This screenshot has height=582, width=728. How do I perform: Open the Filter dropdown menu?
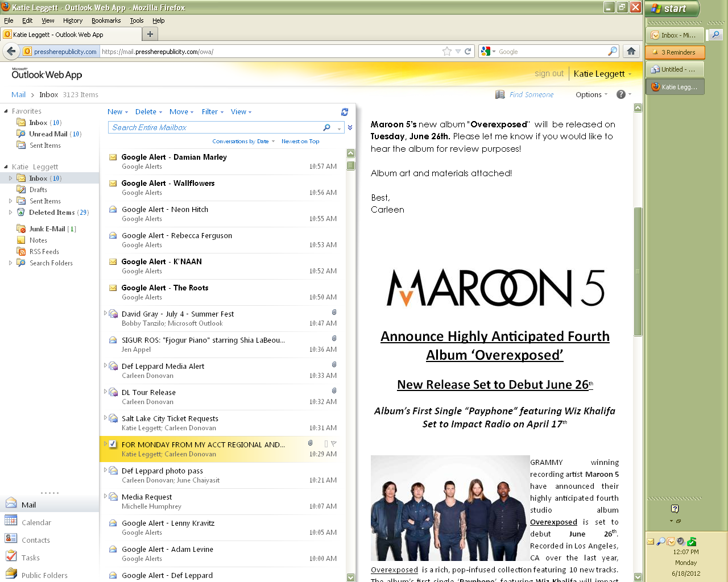[212, 112]
